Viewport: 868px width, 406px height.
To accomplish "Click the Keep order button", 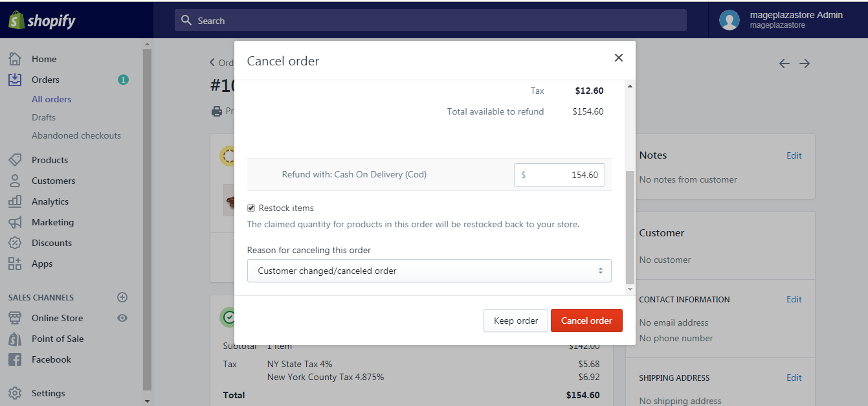I will pos(516,321).
